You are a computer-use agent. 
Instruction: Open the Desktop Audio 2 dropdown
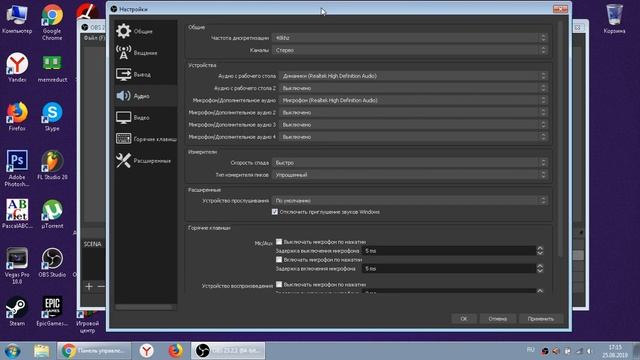(413, 88)
